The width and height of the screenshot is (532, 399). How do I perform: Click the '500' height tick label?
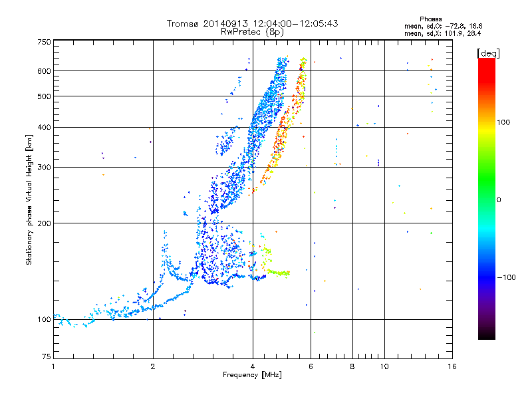coord(44,96)
